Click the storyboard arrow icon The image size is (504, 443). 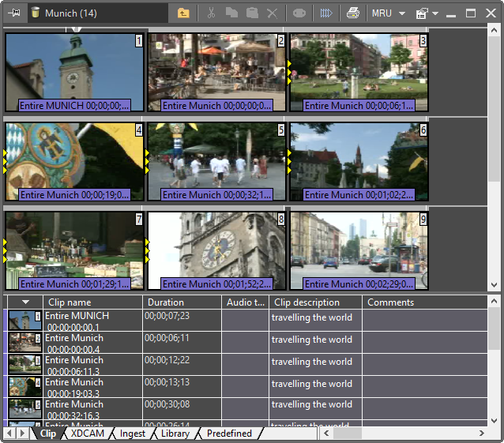tap(326, 13)
